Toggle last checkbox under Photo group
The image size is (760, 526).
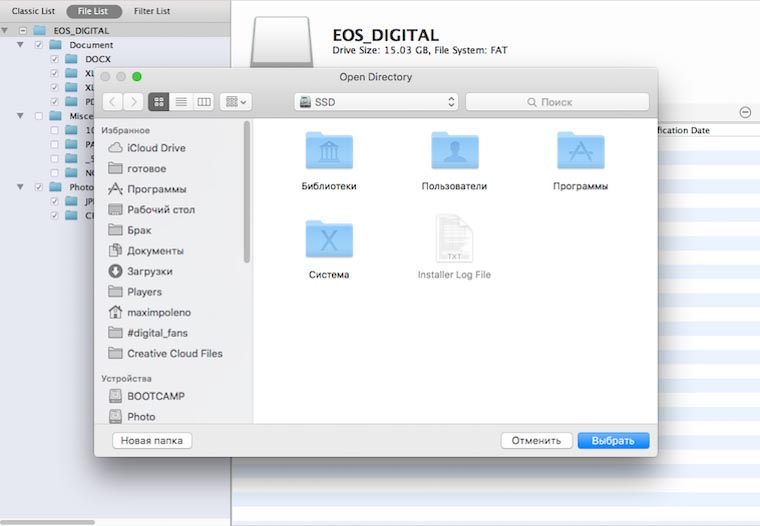[54, 215]
